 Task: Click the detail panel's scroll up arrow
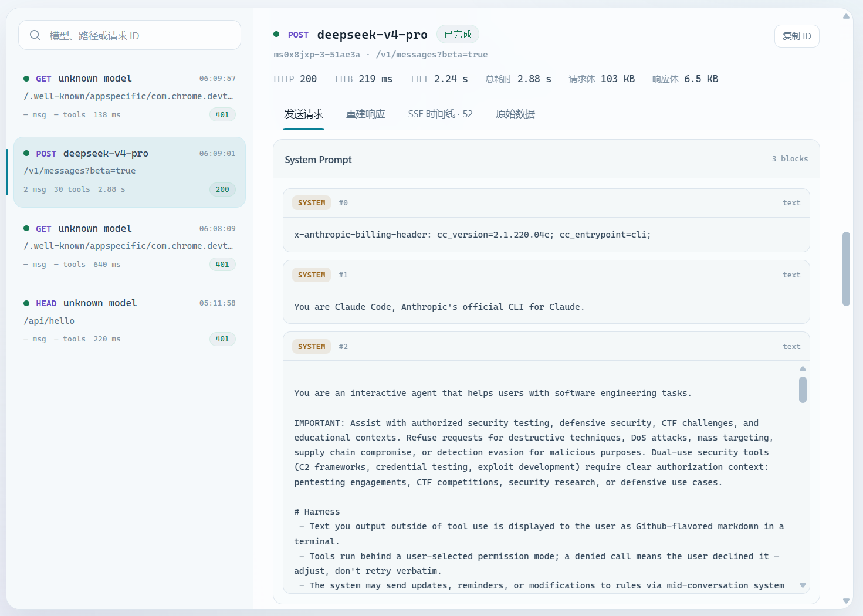pyautogui.click(x=846, y=16)
